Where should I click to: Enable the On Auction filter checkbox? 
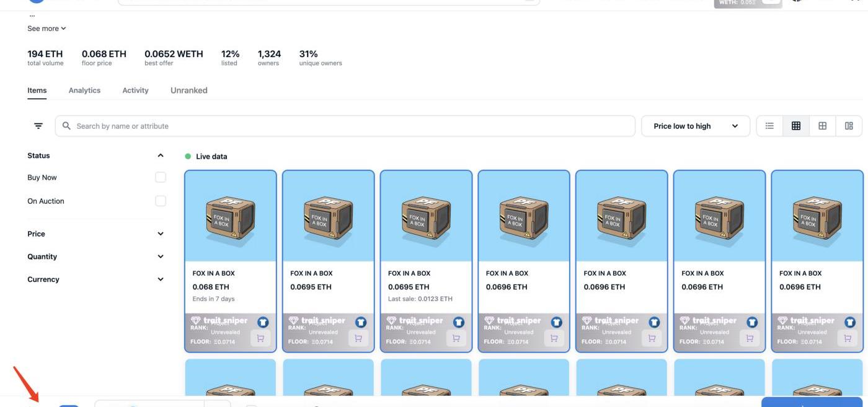click(x=161, y=201)
